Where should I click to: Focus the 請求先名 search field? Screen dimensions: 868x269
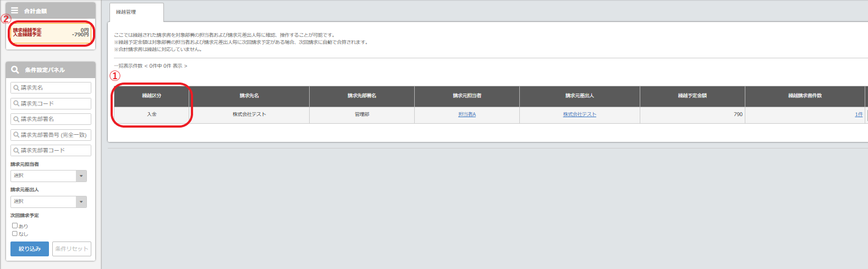(51, 87)
